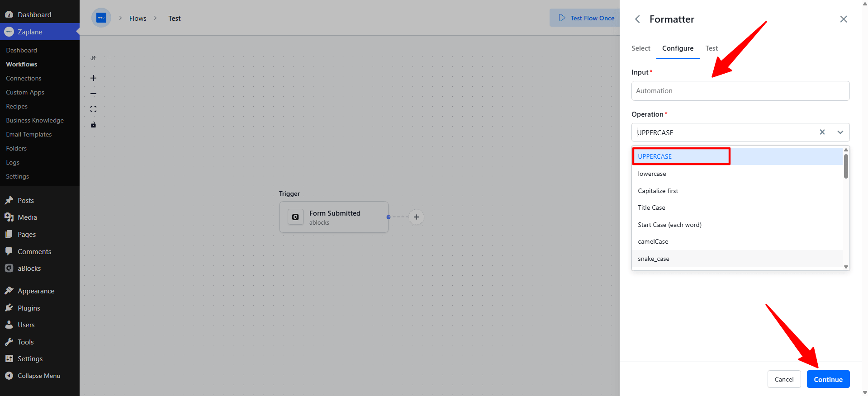Pick Start Case (each word) option

tap(737, 225)
